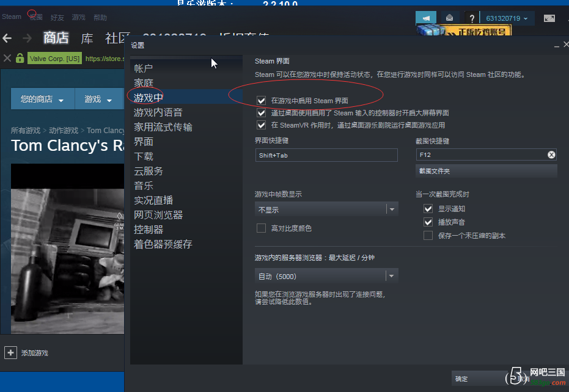
Task: Click the 界面快捷键 Shift+Tab field
Action: click(326, 155)
